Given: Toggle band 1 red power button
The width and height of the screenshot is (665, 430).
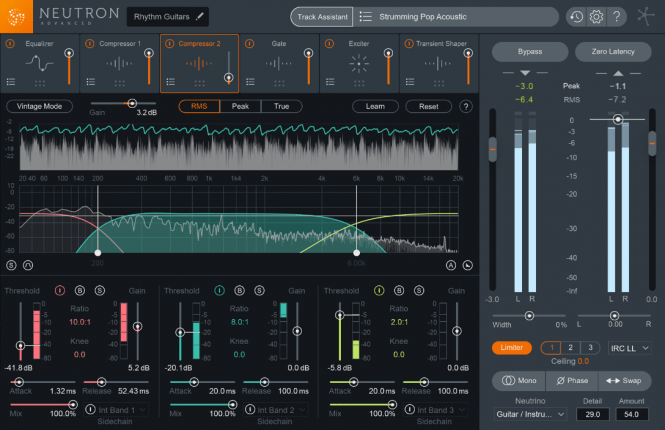Looking at the screenshot, I should (60, 290).
